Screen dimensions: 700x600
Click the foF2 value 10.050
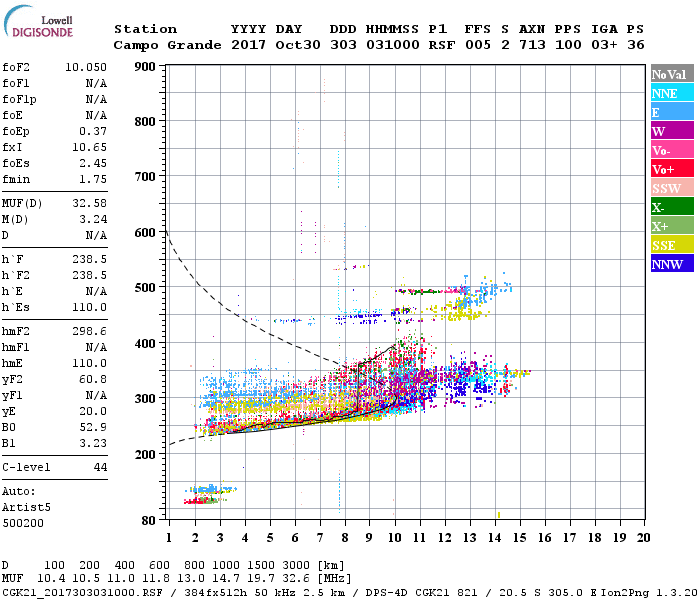[86, 69]
